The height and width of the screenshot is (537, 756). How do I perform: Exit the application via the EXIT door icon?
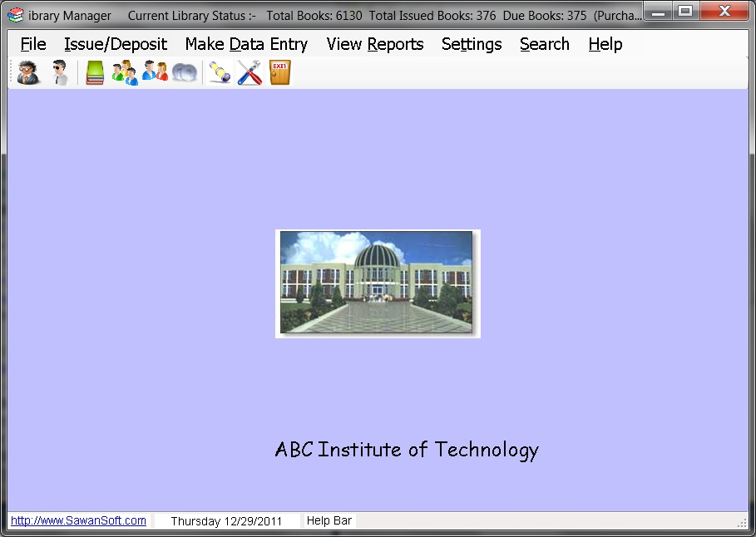tap(279, 72)
